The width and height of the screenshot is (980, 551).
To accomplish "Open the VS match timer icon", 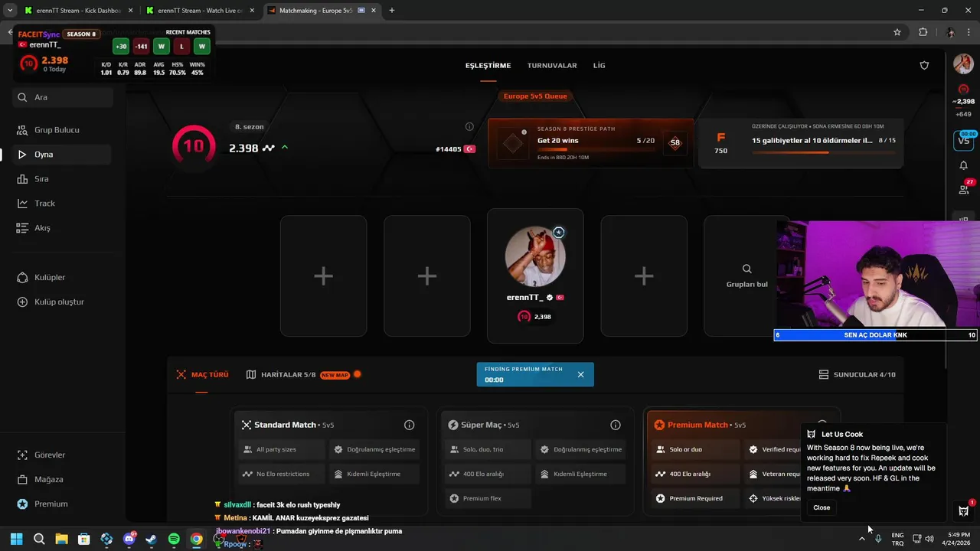I will [x=963, y=140].
